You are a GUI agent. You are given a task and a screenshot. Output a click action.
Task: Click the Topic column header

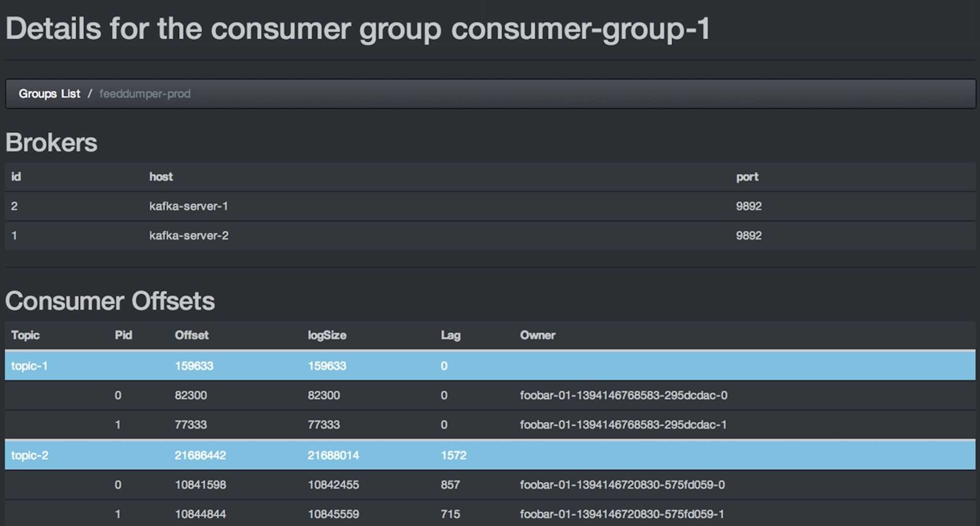(x=25, y=335)
